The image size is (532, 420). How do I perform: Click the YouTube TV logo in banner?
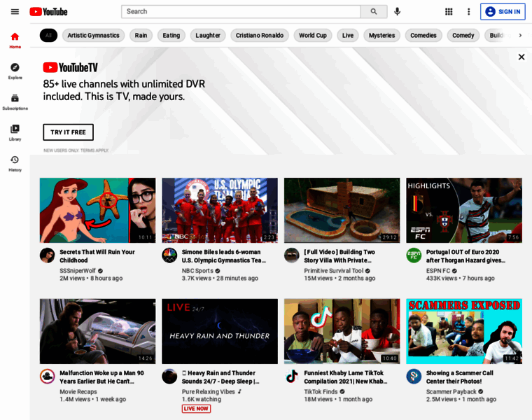pos(70,67)
